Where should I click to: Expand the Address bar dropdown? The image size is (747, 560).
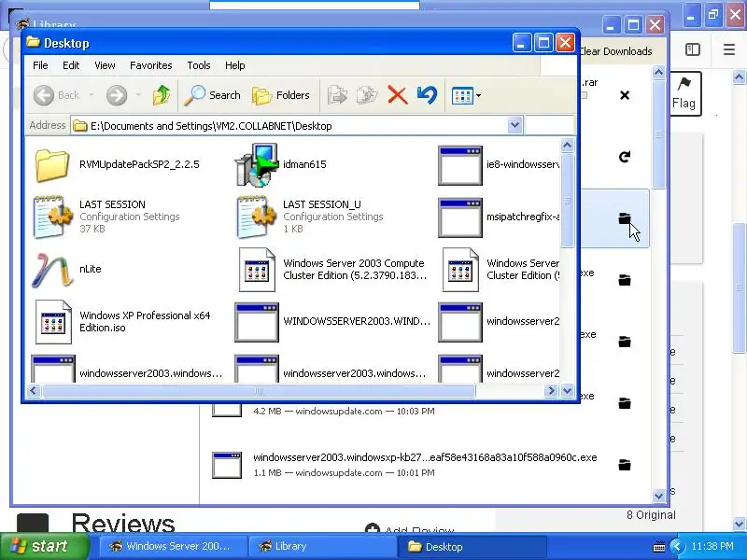coord(514,126)
